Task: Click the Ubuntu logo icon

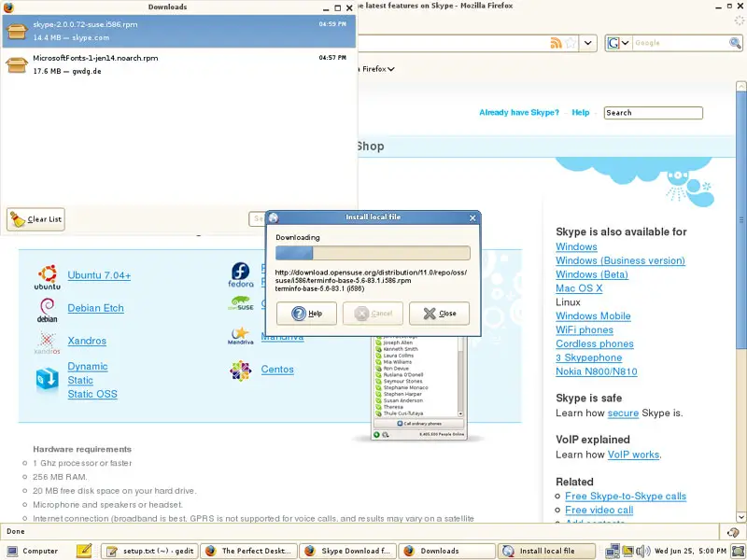Action: [48, 277]
